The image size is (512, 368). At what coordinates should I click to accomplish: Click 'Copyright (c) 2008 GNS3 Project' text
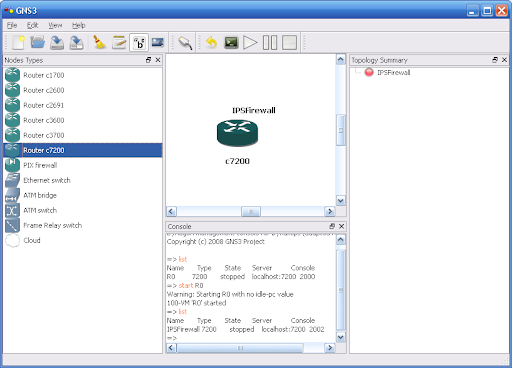216,242
